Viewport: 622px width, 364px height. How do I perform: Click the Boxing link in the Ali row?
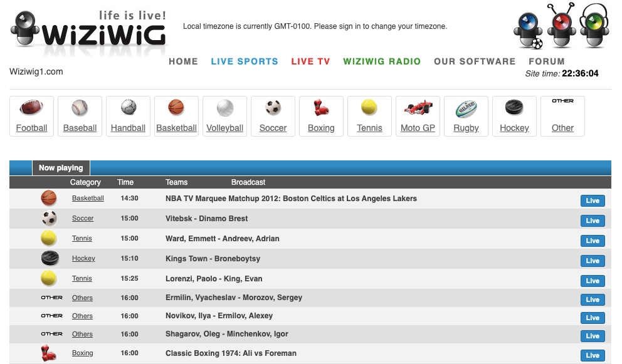83,353
